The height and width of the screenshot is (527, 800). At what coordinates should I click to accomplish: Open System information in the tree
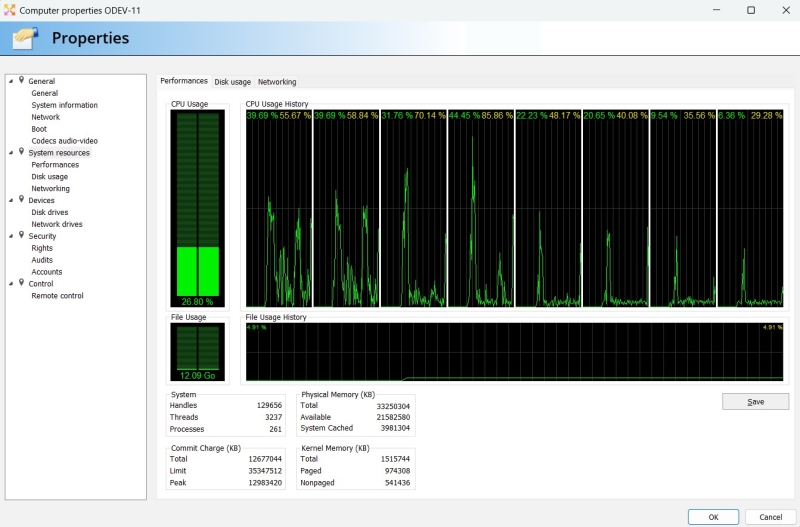[64, 105]
